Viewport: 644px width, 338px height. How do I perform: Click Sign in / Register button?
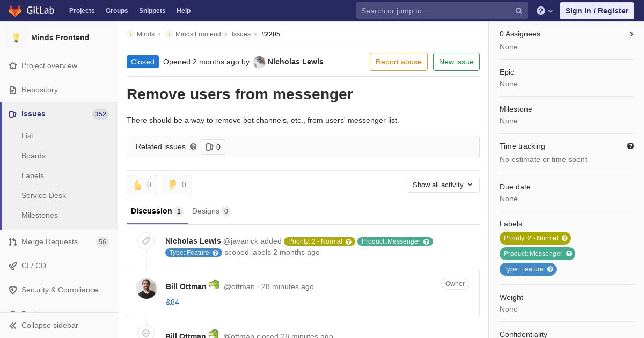tap(597, 11)
